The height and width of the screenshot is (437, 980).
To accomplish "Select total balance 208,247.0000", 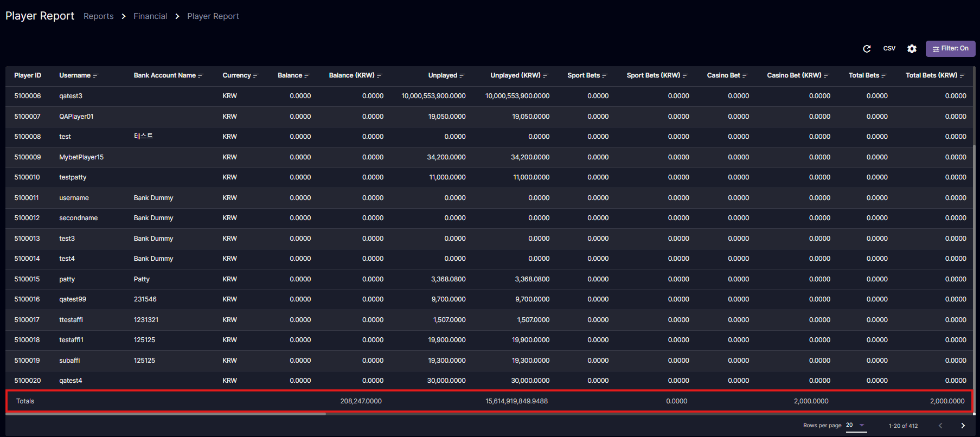I will [x=361, y=401].
